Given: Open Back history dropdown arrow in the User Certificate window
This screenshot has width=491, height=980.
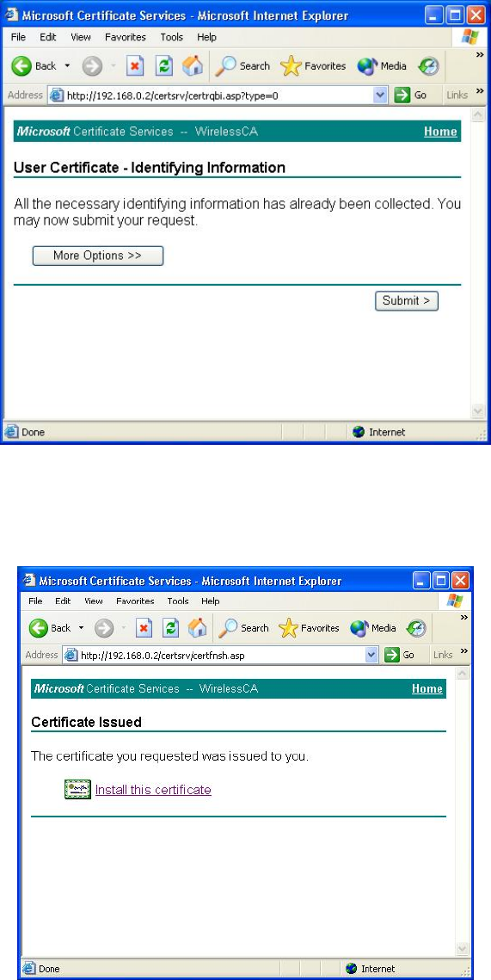Looking at the screenshot, I should (x=67, y=65).
